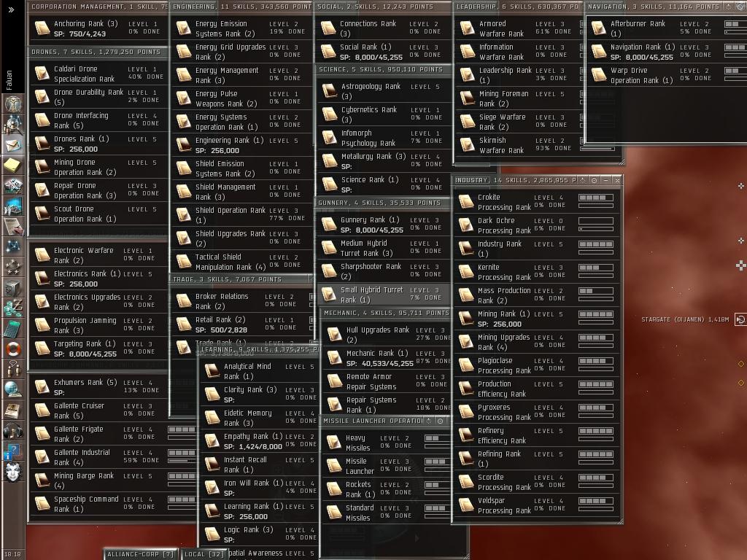Viewport: 747px width, 560px height.
Task: Select the Retail Rank (2) skill row
Action: 242,324
